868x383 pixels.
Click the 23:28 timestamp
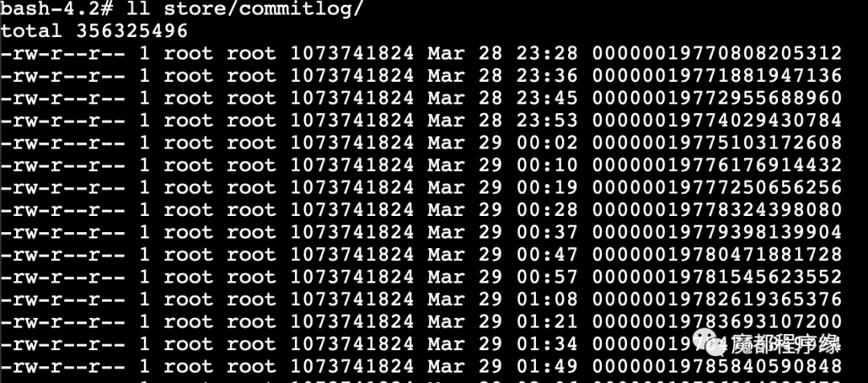547,53
